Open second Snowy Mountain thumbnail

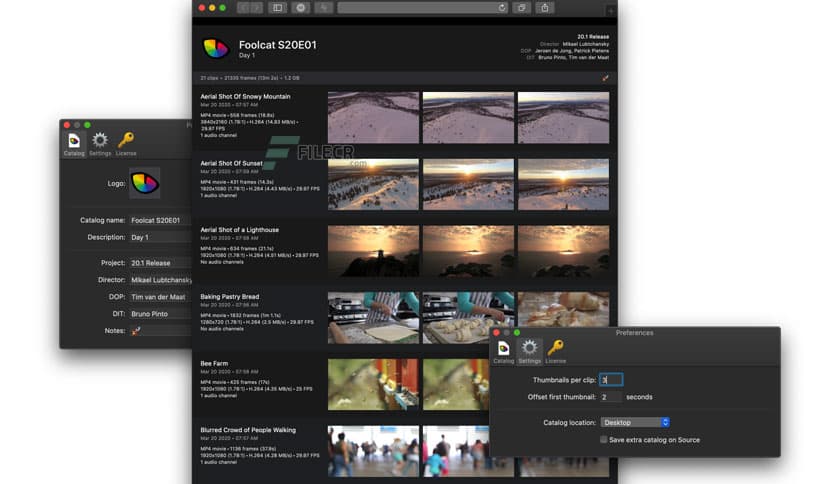[x=468, y=117]
